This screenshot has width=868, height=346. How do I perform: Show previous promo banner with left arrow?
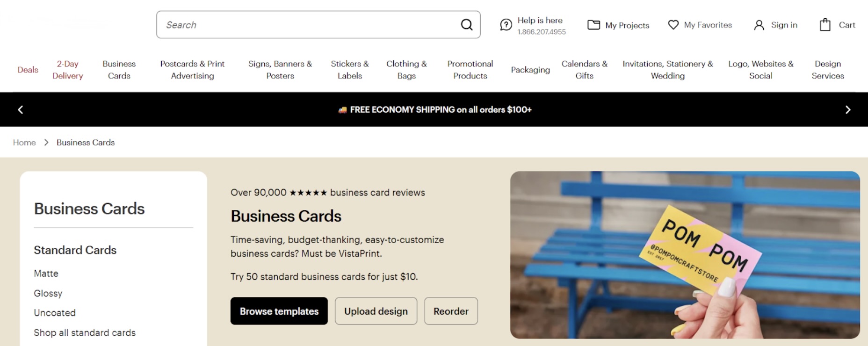tap(21, 109)
